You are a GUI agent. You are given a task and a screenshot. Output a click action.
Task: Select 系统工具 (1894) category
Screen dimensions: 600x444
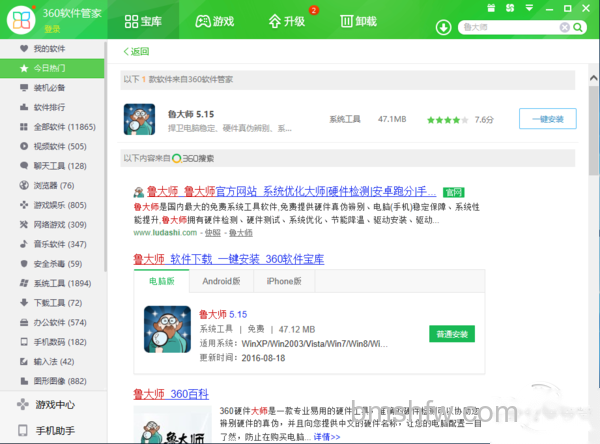[x=52, y=283]
